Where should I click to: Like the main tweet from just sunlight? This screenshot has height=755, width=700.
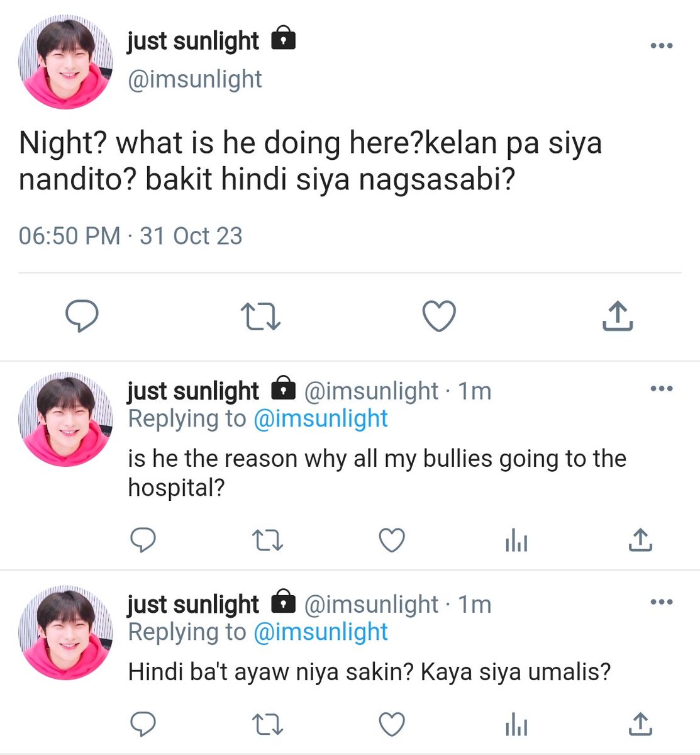[x=438, y=316]
